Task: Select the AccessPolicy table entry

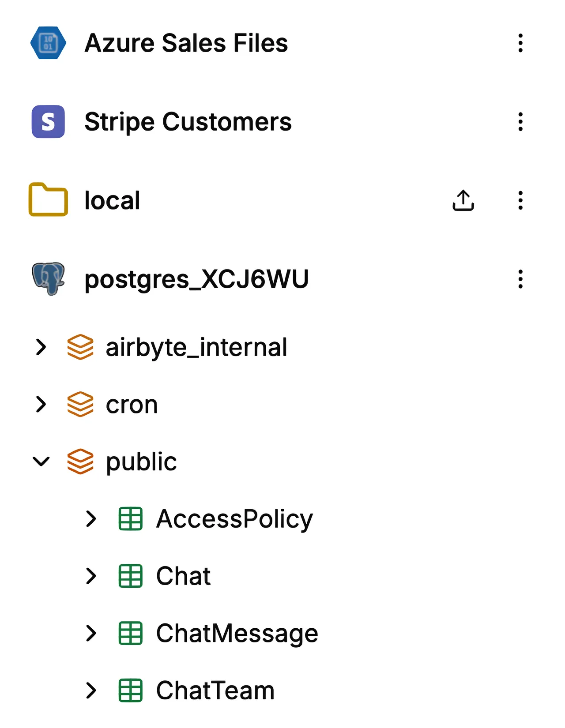Action: [x=234, y=519]
